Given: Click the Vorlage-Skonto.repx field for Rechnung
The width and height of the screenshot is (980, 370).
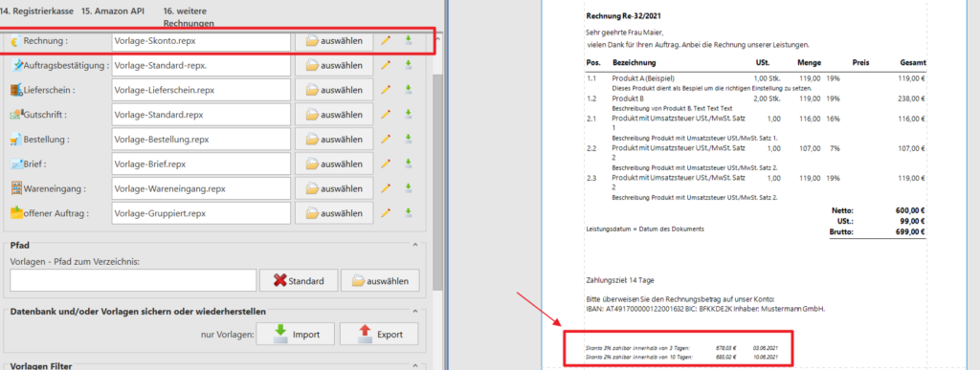Looking at the screenshot, I should (x=201, y=41).
